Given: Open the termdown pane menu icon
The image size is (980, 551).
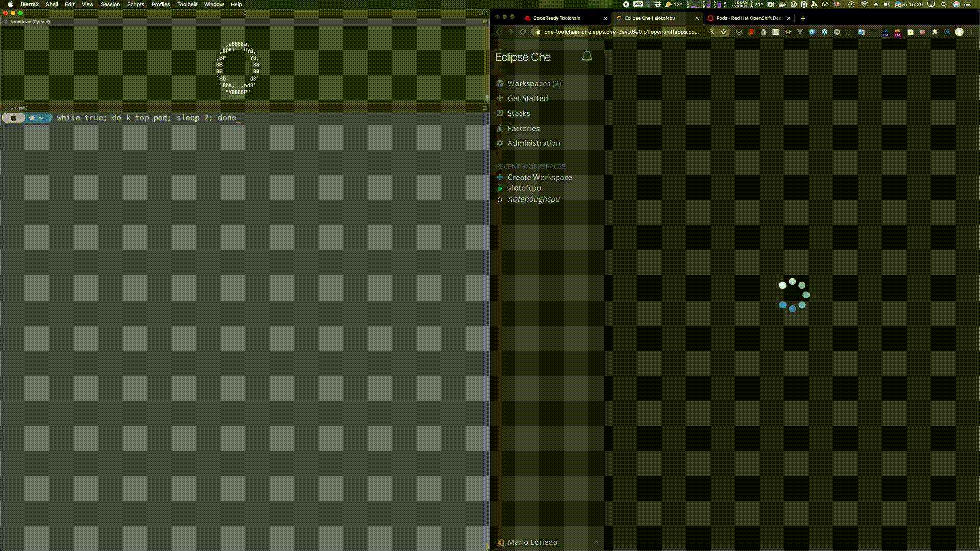Looking at the screenshot, I should (485, 22).
